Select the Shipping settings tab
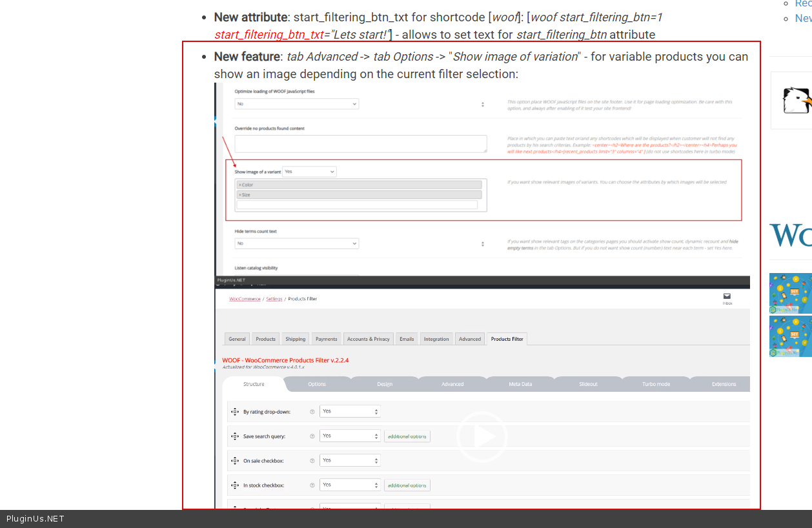Screen dimensions: 812x528 (x=296, y=339)
